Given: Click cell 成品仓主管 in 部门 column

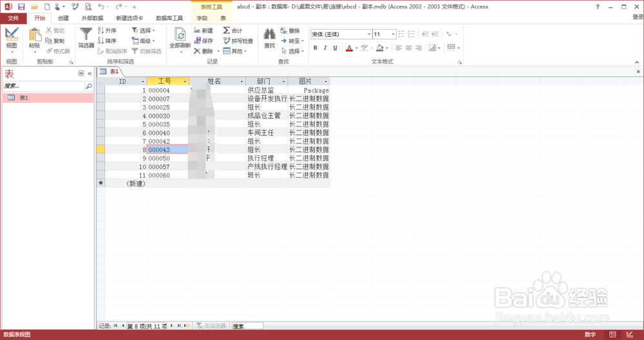Looking at the screenshot, I should click(x=267, y=116).
